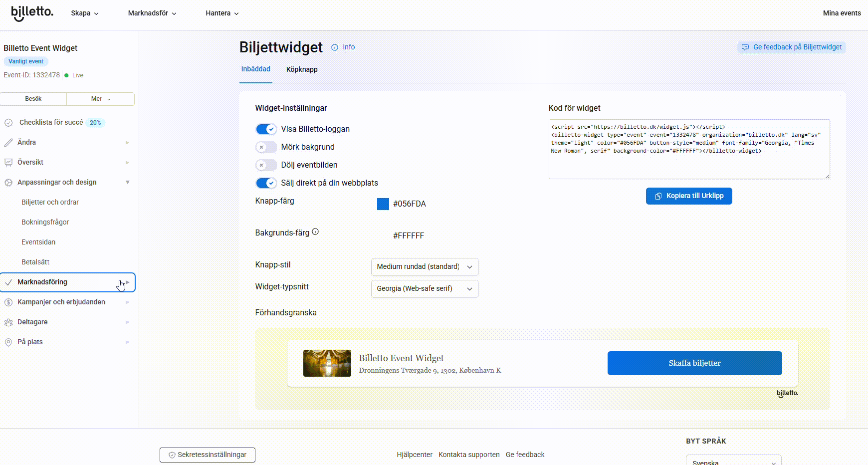Turn on Dölj eventbilden toggle
The height and width of the screenshot is (465, 868).
coord(266,165)
